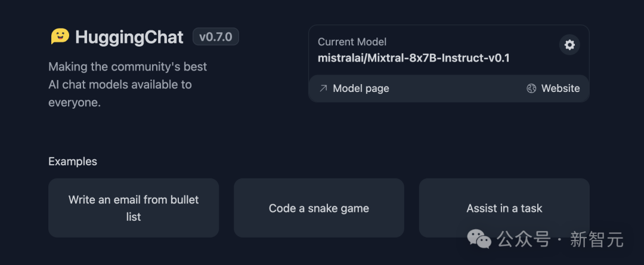The width and height of the screenshot is (644, 265).
Task: Click the "AI chat models available to" line
Action: click(120, 84)
